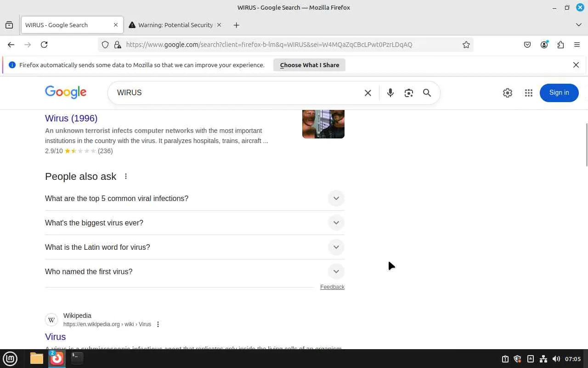Dismiss the Firefox data sharing notification
588x368 pixels.
tap(576, 65)
